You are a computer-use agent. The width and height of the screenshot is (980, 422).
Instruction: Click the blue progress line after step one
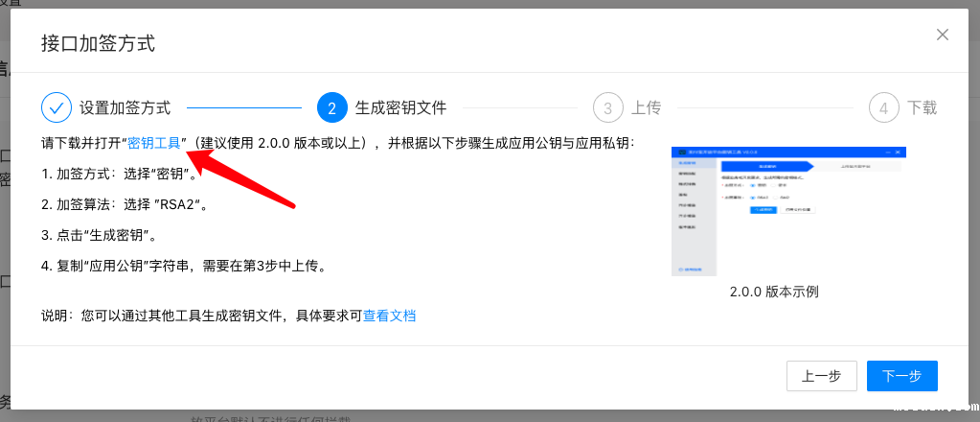(x=243, y=107)
